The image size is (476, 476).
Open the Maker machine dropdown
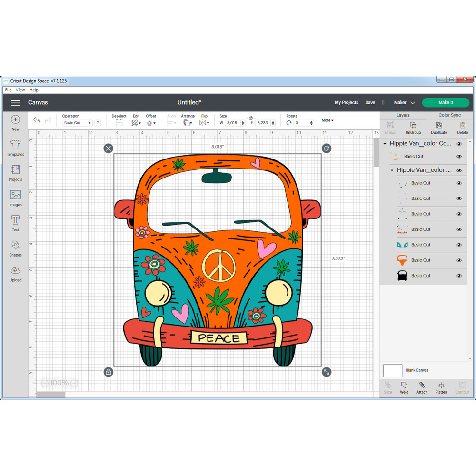pyautogui.click(x=404, y=102)
